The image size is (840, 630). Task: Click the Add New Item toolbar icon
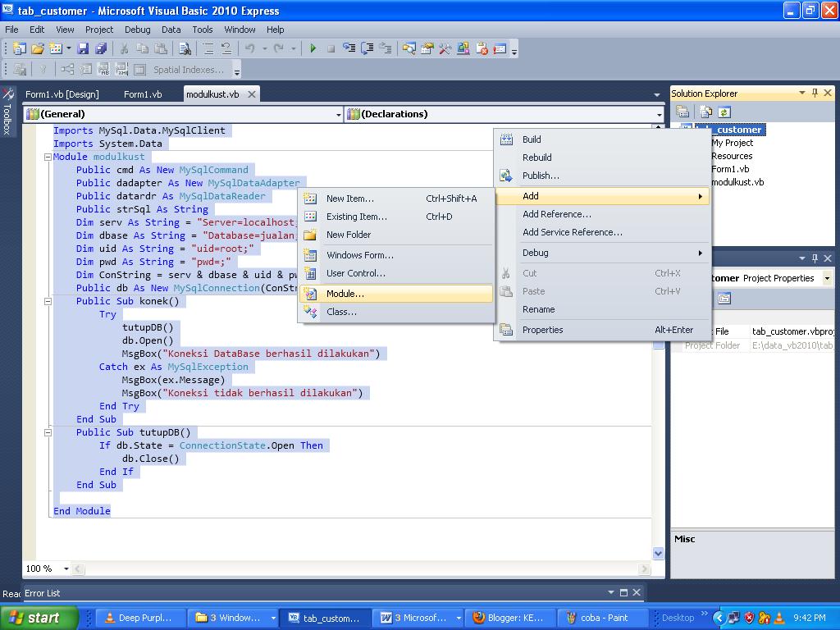[56, 48]
